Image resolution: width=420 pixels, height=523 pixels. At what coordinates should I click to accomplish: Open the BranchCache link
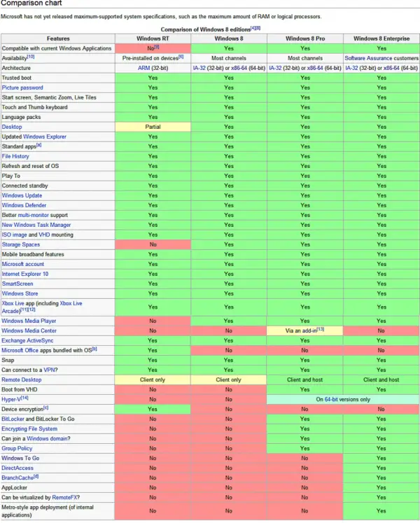click(x=17, y=478)
